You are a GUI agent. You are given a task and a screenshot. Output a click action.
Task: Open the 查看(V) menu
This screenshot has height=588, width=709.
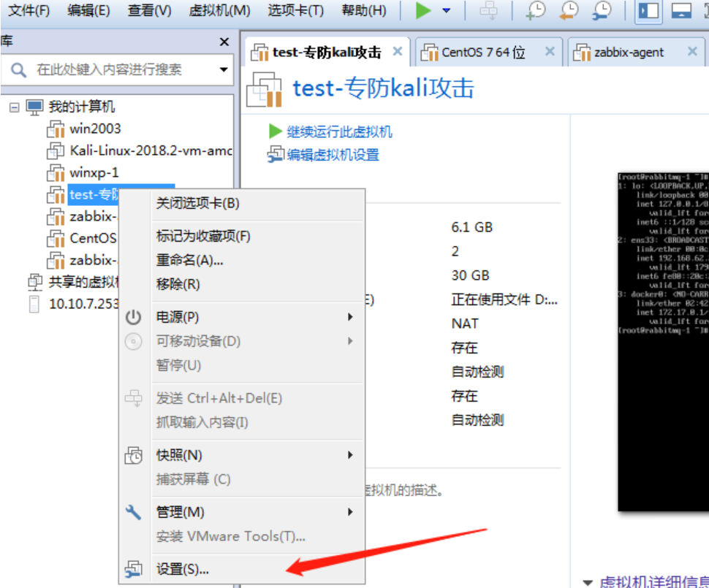click(x=149, y=10)
